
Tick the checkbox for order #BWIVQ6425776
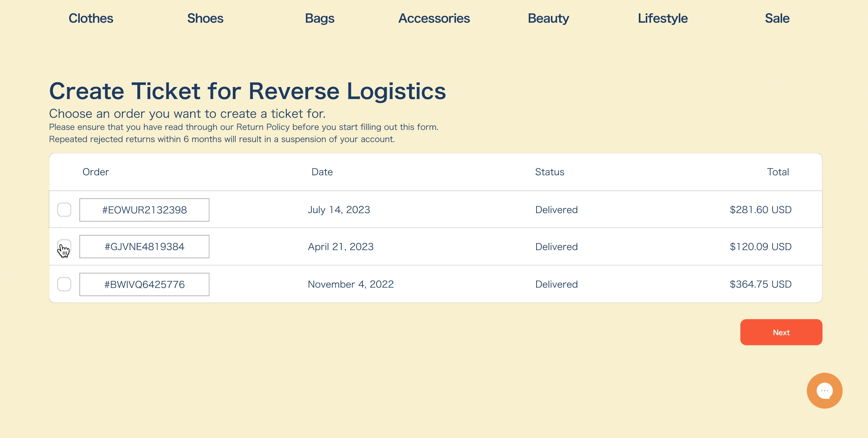pyautogui.click(x=64, y=284)
